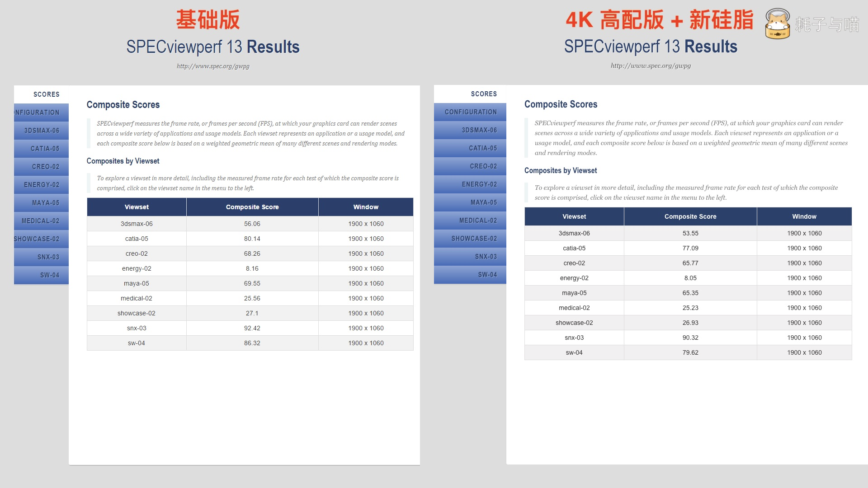Click left score value 68.26
Screen dimensions: 868x488
click(x=252, y=253)
